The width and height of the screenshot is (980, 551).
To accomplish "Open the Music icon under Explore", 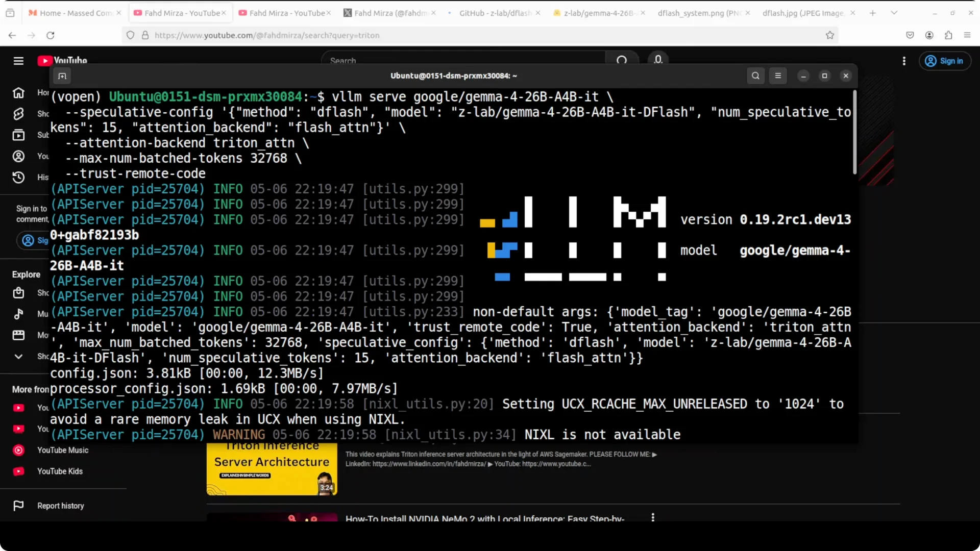I will (x=18, y=314).
